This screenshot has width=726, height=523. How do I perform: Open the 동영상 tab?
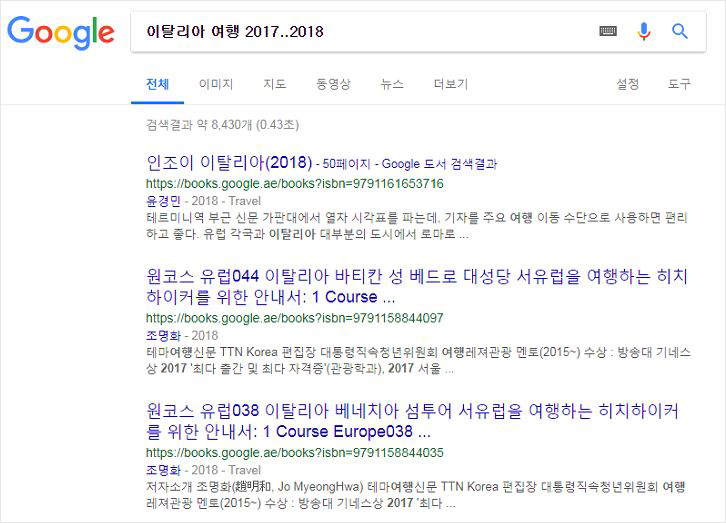pos(333,84)
